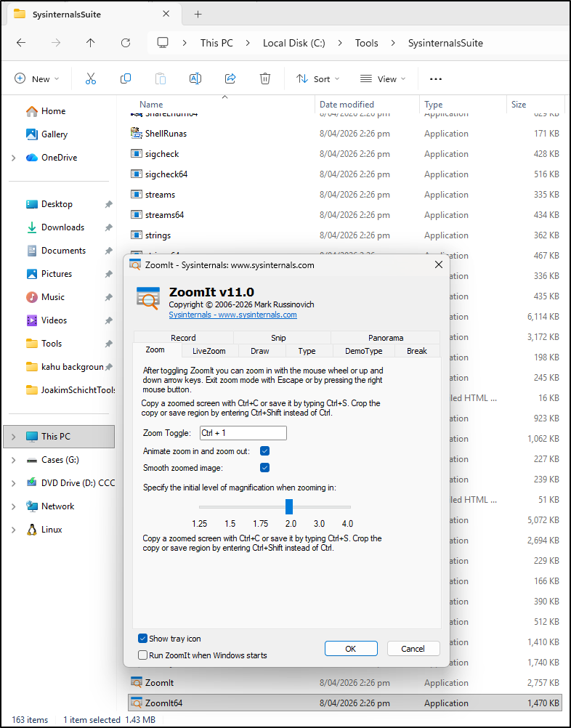This screenshot has width=571, height=728.
Task: Switch to the Draw tab
Action: (260, 350)
